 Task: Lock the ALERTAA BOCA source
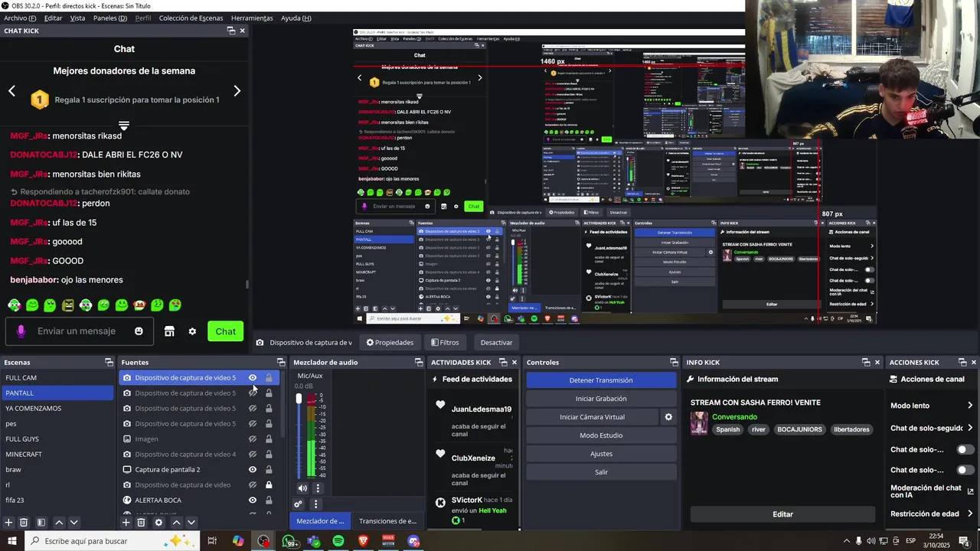click(x=269, y=500)
